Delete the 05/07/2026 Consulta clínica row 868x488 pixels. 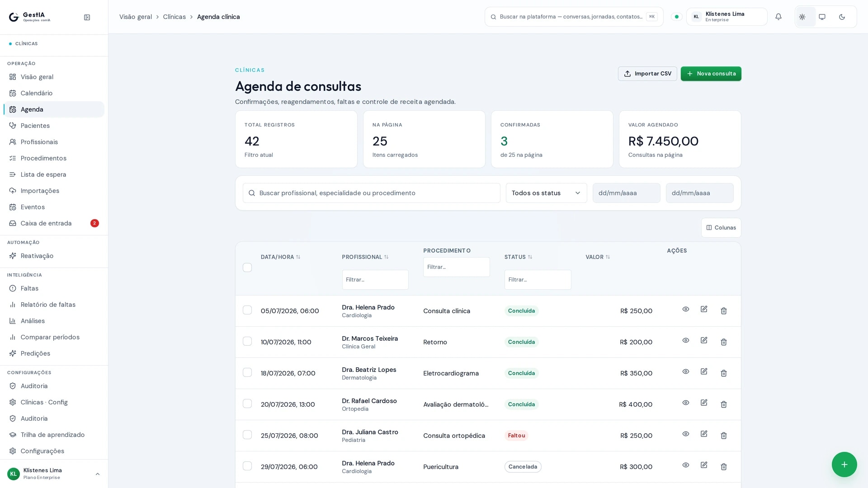point(723,311)
